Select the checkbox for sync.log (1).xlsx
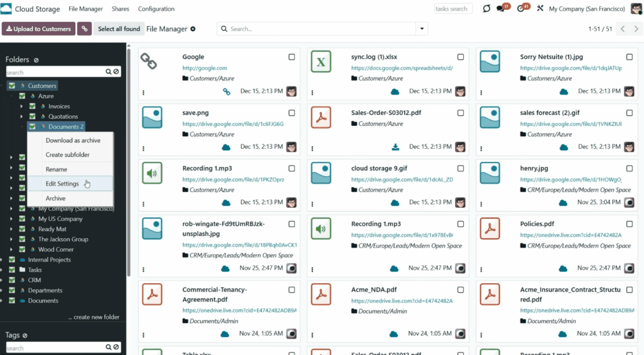644x355 pixels. (461, 57)
